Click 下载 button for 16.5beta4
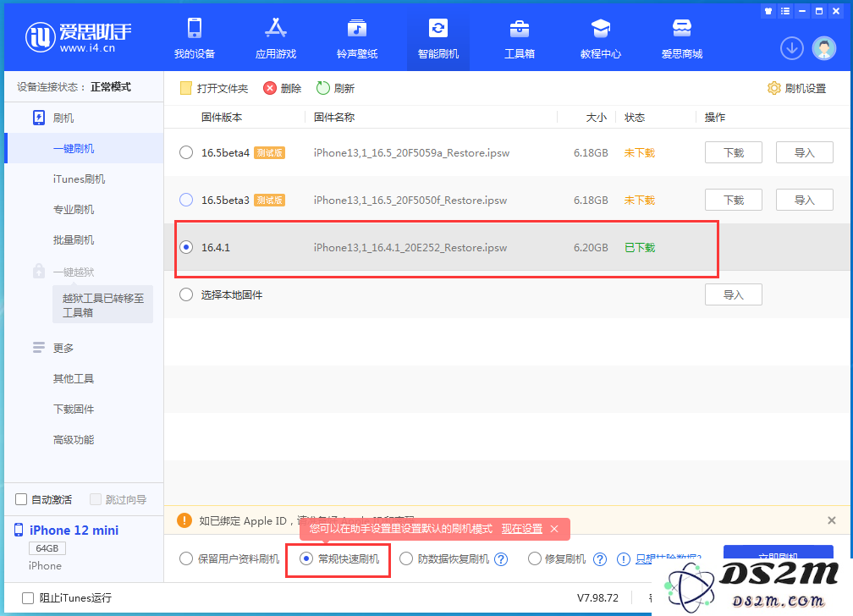The height and width of the screenshot is (616, 853). [734, 152]
